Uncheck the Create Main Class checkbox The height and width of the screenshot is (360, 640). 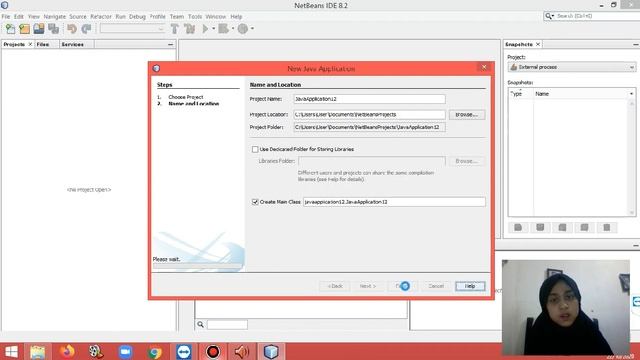255,202
